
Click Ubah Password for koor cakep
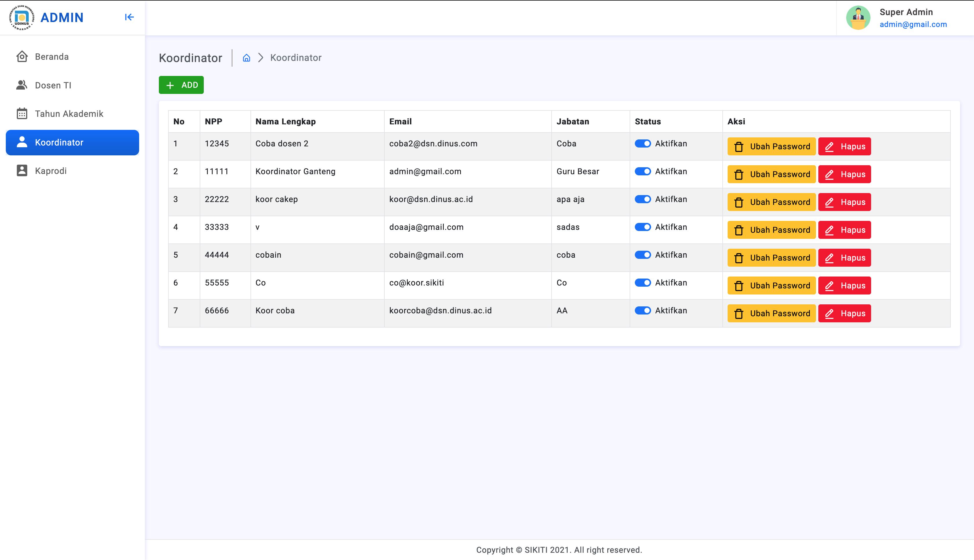[771, 202]
